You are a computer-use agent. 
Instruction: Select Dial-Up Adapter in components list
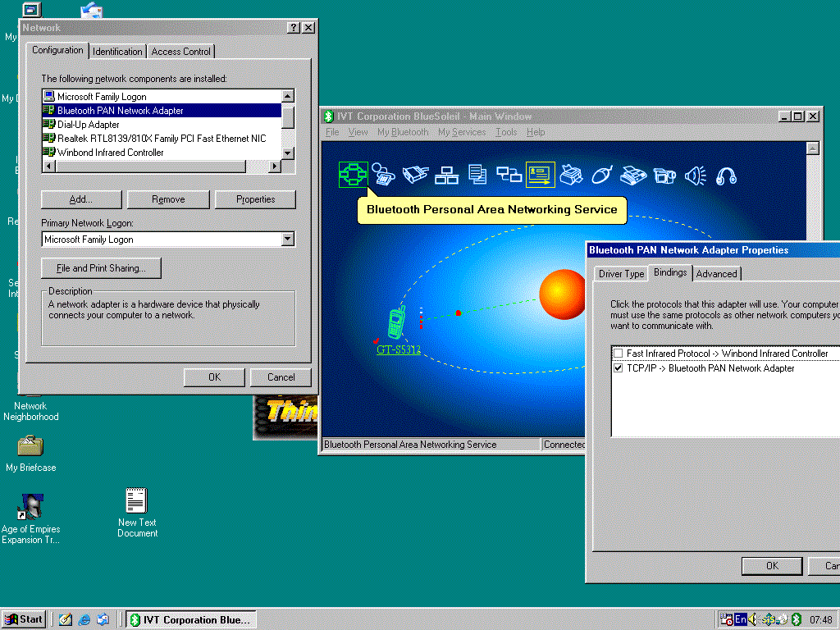tap(162, 125)
